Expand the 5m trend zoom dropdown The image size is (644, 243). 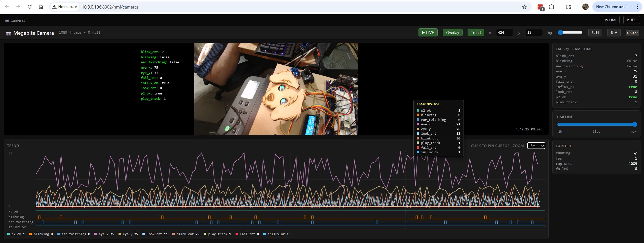[536, 146]
